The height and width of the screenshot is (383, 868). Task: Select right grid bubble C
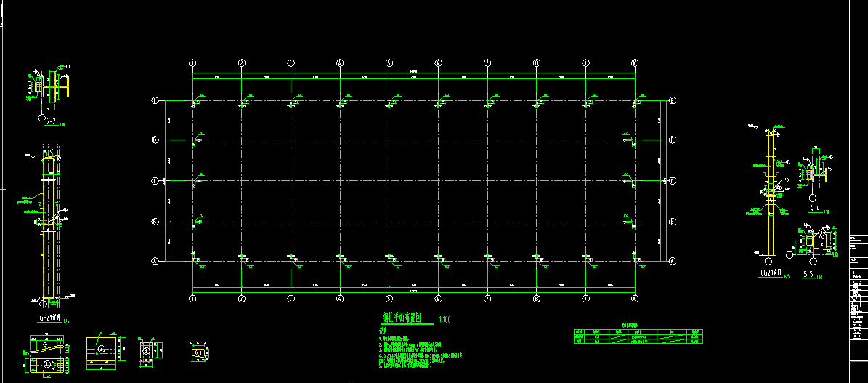[673, 180]
